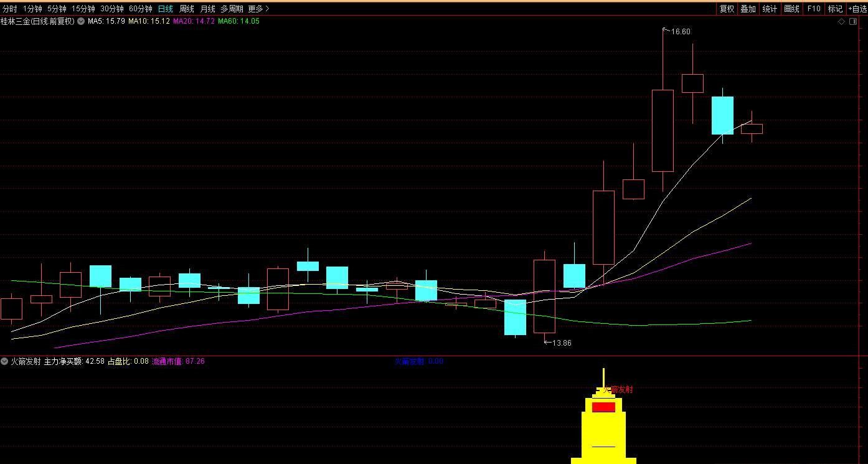The height and width of the screenshot is (464, 868).
Task: Open the 画线 drawing tools
Action: pyautogui.click(x=791, y=9)
